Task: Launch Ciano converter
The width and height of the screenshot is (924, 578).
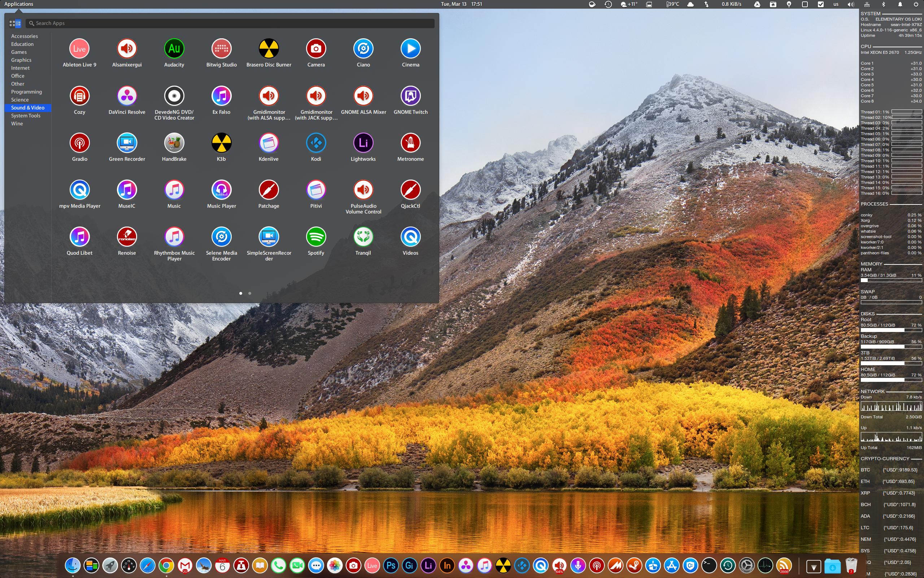Action: pyautogui.click(x=363, y=53)
